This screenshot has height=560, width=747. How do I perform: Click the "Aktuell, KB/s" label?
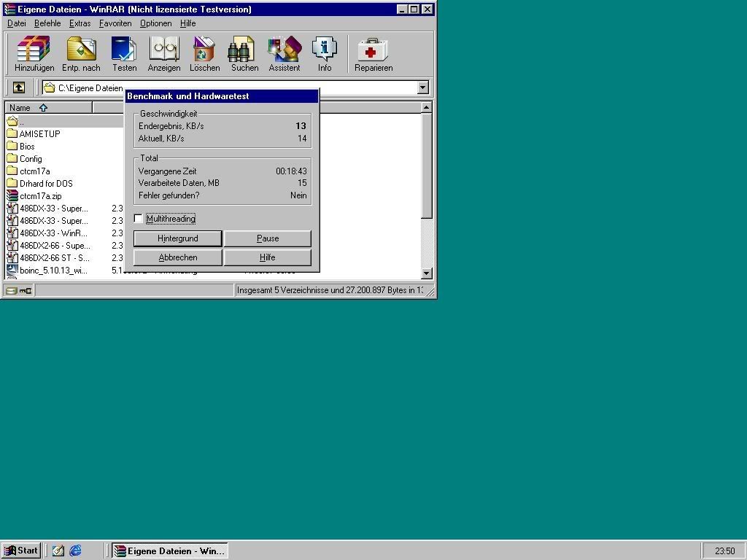click(161, 139)
